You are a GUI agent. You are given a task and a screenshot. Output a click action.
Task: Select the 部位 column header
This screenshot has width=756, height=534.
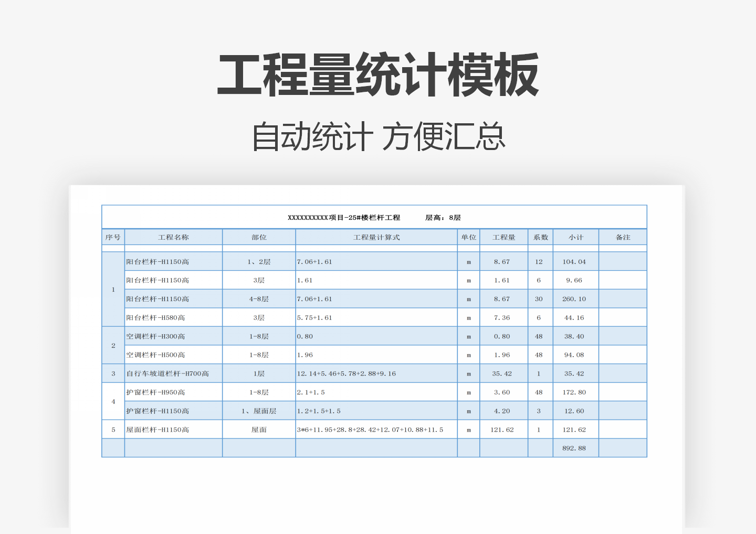tap(259, 237)
